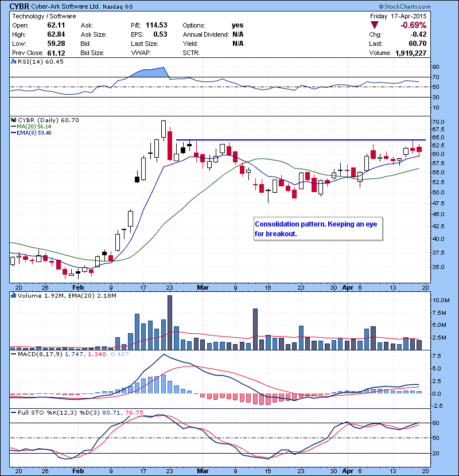
Task: Click the 10.0M volume axis label
Action: pos(441,301)
